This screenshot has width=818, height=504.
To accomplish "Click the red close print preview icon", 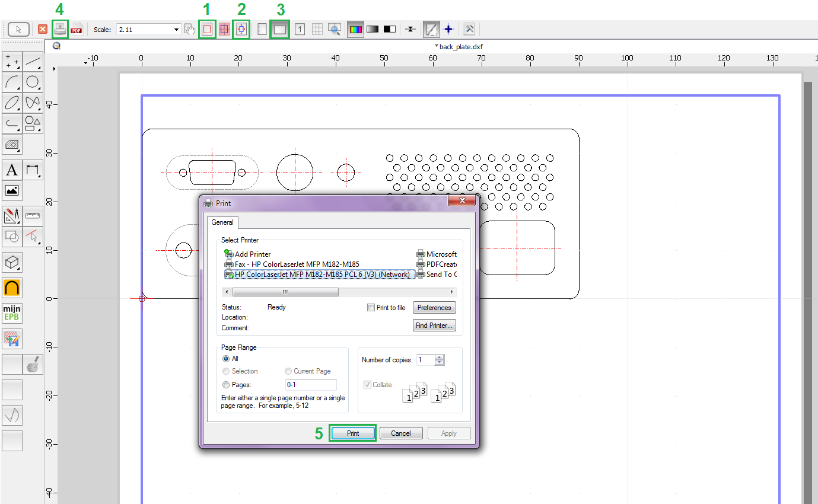I will point(43,29).
